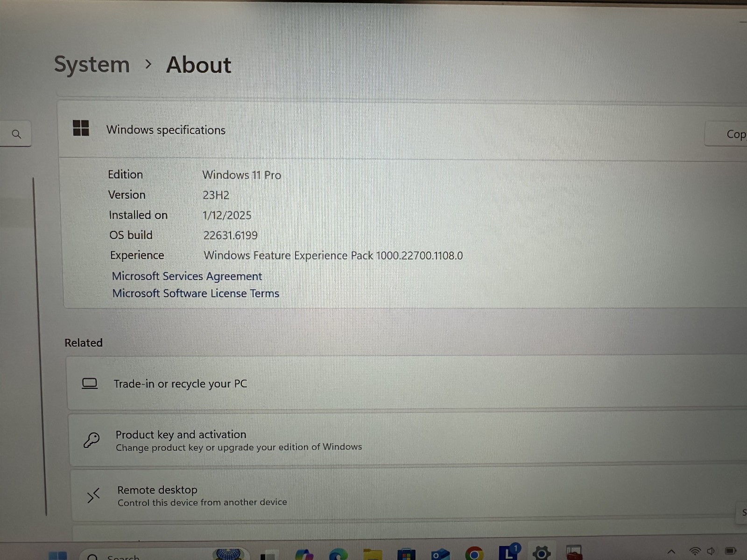Collapse the Windows specifications section header
The width and height of the screenshot is (747, 560).
tap(402, 131)
